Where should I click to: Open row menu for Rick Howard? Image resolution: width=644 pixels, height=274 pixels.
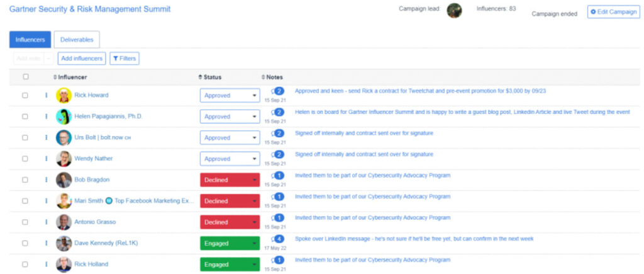click(46, 95)
